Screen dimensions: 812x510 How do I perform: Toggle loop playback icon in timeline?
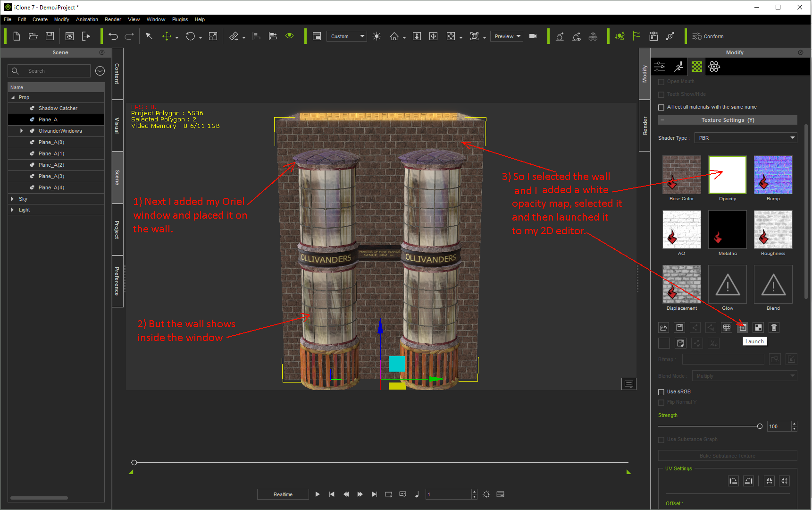coord(388,494)
